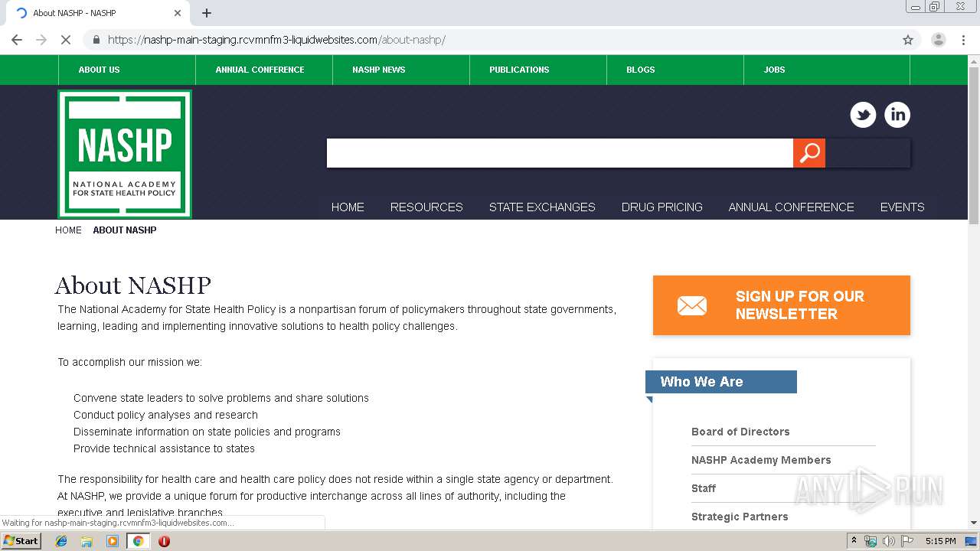Click the browser address bar URL
Screen dimensions: 980x551
coord(276,40)
